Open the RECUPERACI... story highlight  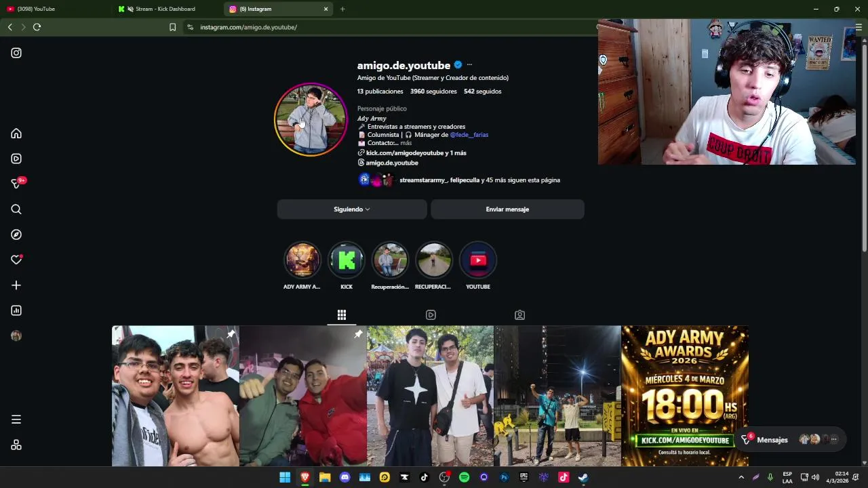click(x=433, y=260)
